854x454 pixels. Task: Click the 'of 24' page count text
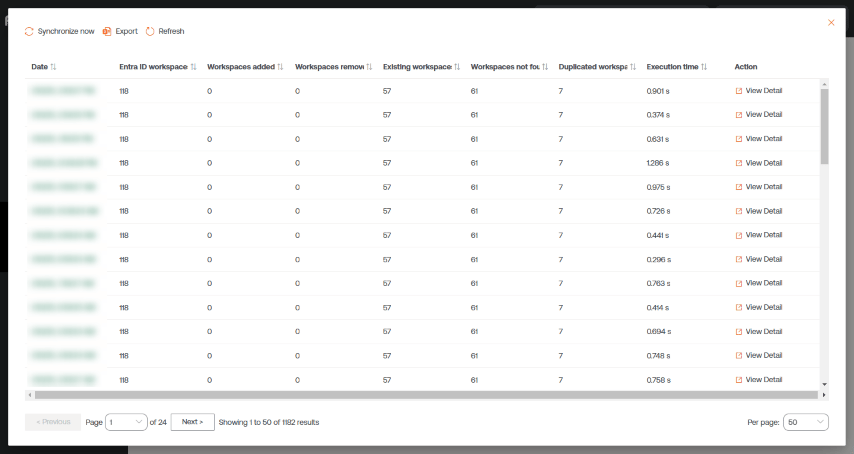[158, 422]
